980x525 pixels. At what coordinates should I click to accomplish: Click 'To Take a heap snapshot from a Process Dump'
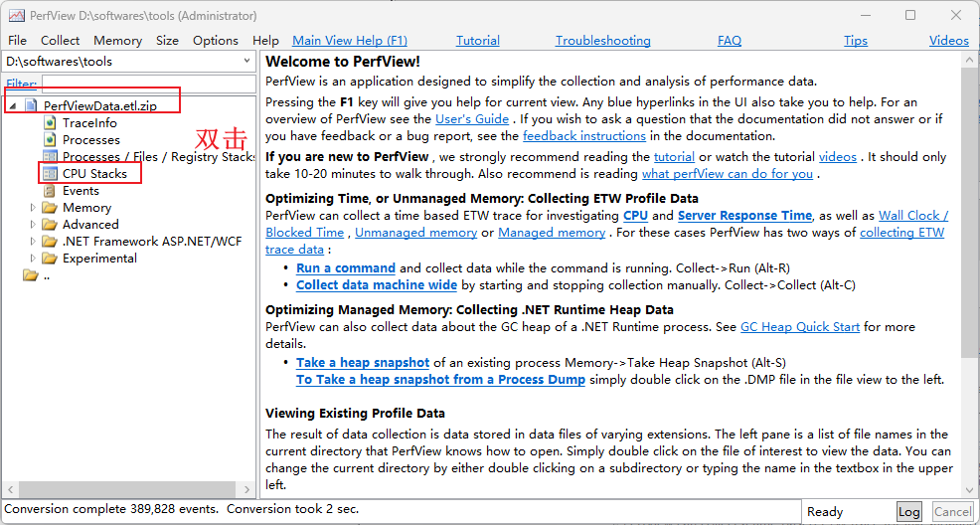pyautogui.click(x=440, y=380)
